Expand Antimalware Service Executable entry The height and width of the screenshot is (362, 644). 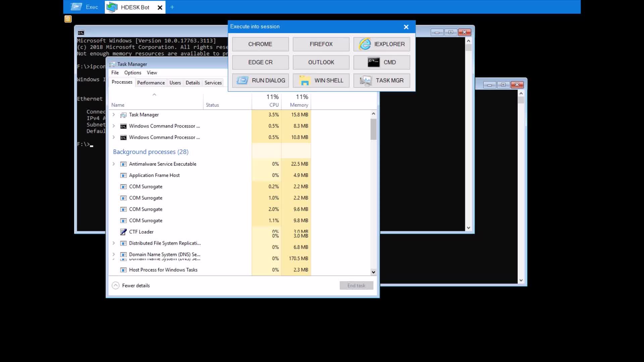(114, 164)
